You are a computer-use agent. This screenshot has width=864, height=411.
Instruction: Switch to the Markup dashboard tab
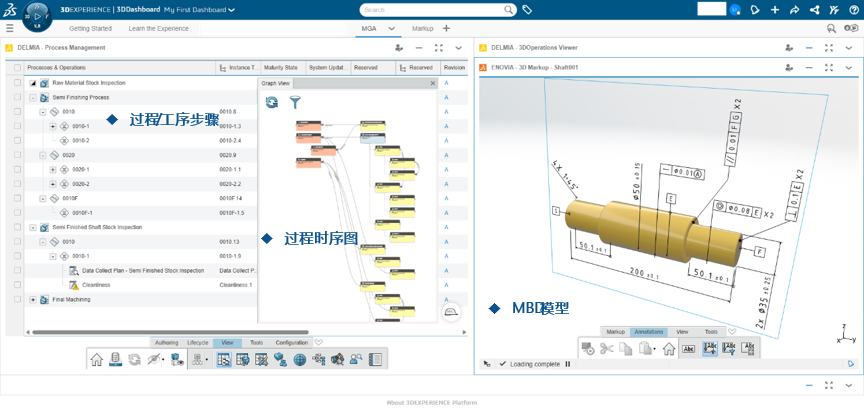pos(423,29)
